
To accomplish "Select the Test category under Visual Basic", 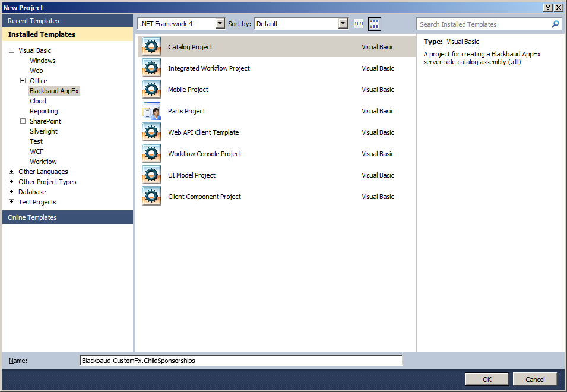I will (36, 141).
